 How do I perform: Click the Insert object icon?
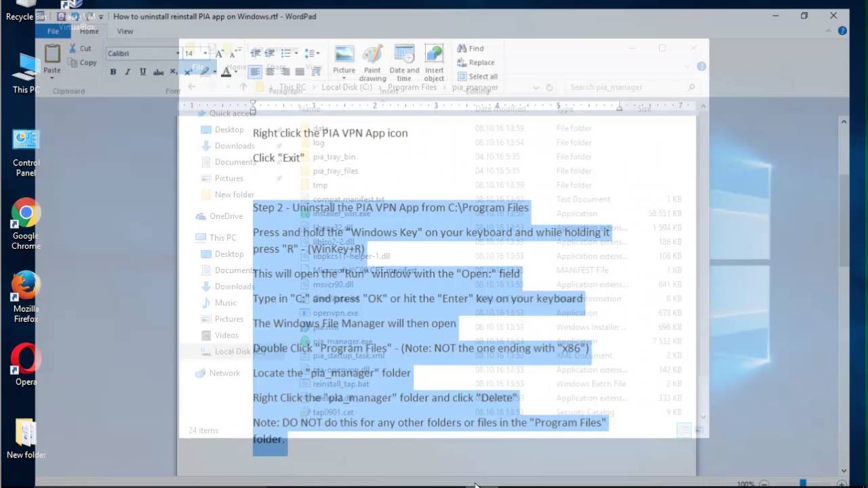(434, 55)
